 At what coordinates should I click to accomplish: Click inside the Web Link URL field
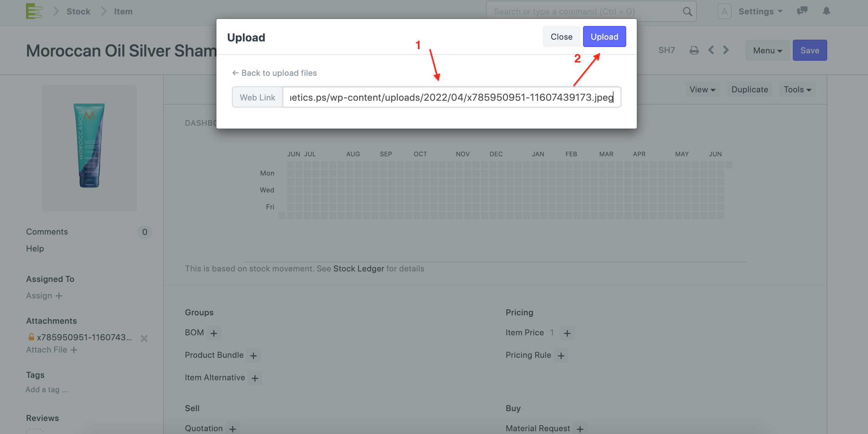pyautogui.click(x=452, y=97)
